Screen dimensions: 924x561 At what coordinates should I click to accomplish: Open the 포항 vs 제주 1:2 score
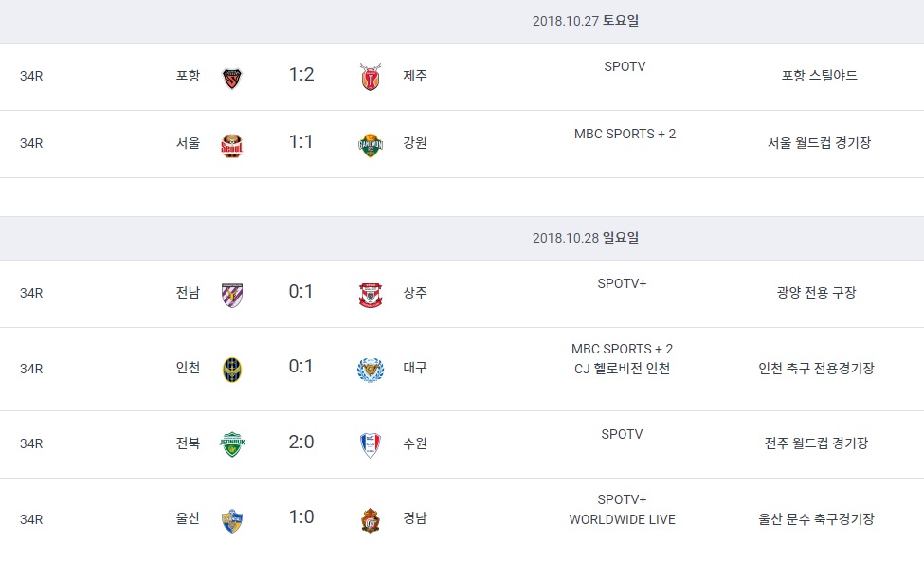pyautogui.click(x=301, y=75)
